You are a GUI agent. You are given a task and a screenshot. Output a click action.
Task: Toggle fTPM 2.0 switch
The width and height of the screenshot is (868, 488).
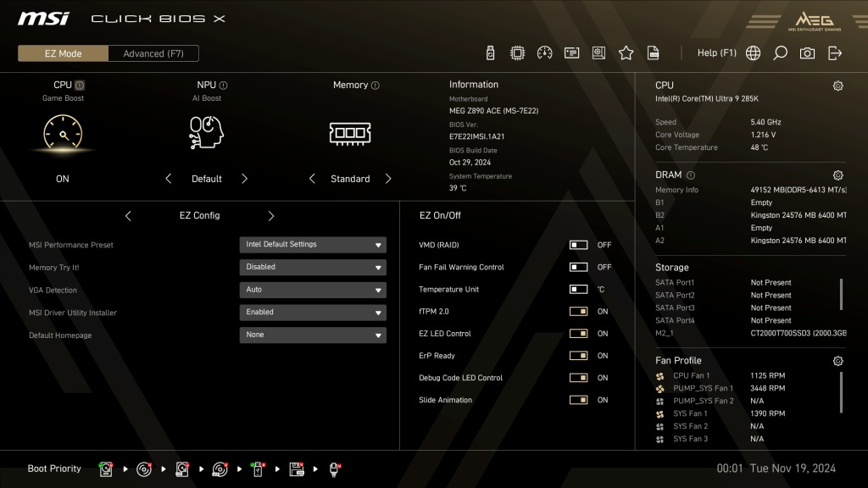coord(578,311)
